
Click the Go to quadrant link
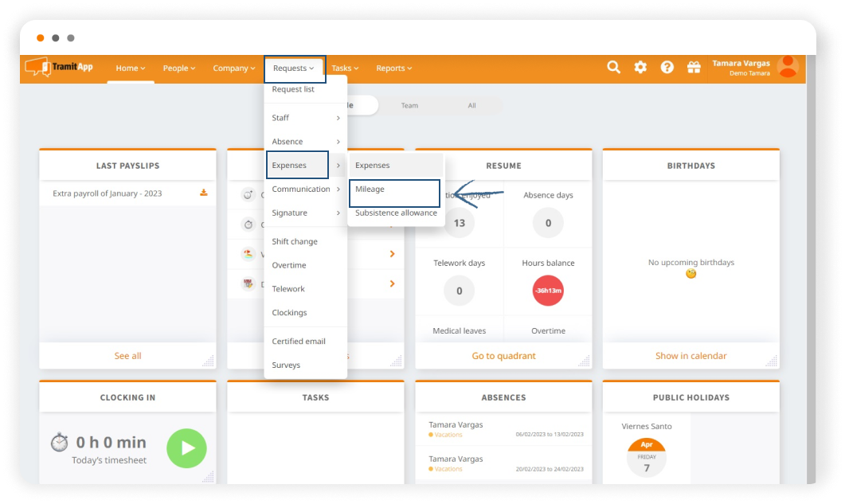[x=503, y=356]
